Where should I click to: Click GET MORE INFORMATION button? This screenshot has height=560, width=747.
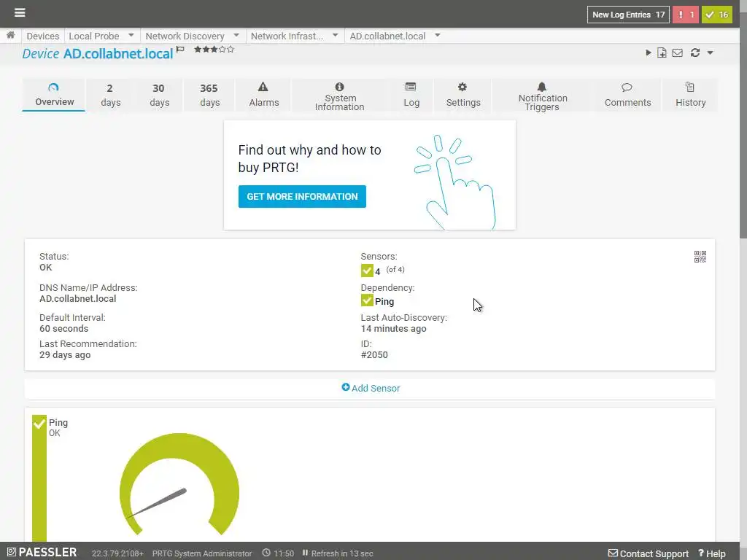(302, 196)
